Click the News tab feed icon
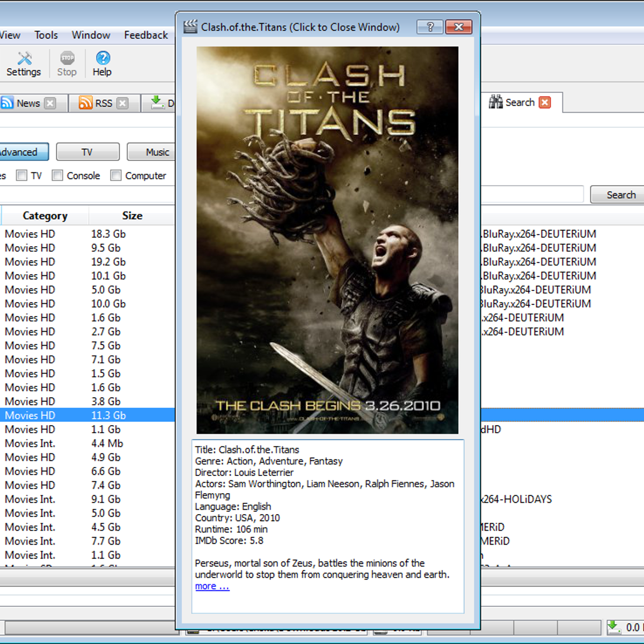The width and height of the screenshot is (644, 644). coord(7,103)
